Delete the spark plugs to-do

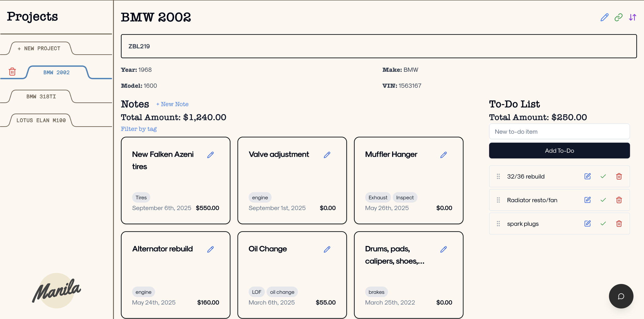click(619, 224)
